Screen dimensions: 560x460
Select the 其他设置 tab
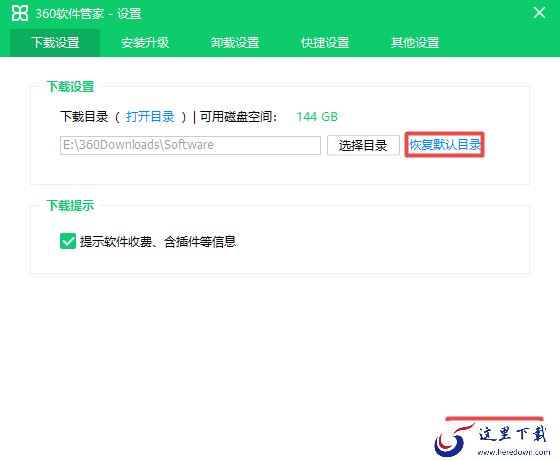point(415,42)
